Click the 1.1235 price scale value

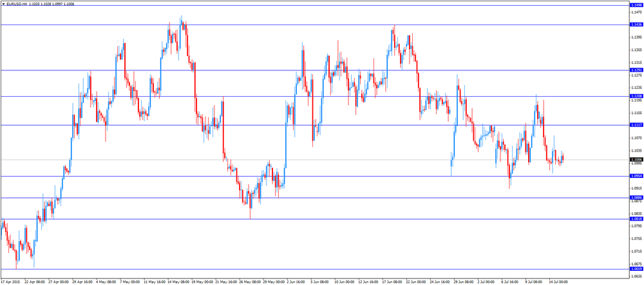[x=636, y=88]
